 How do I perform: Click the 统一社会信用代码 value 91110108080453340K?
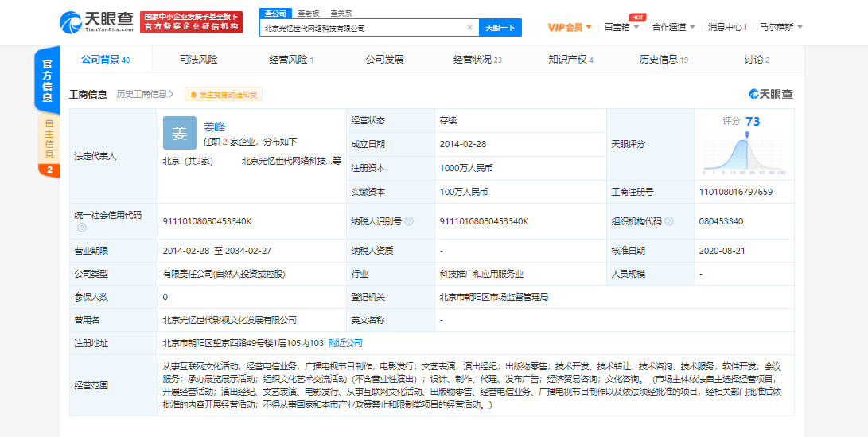coord(208,221)
